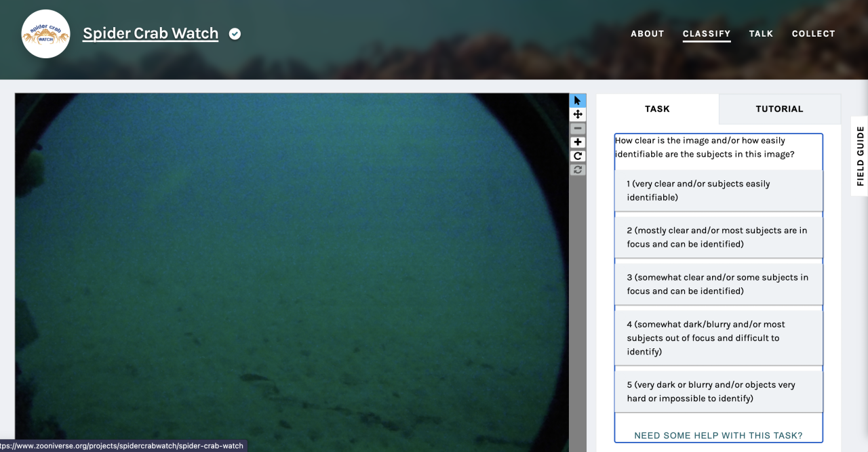Click 'Need some help with this task?'
868x452 pixels.
point(718,436)
